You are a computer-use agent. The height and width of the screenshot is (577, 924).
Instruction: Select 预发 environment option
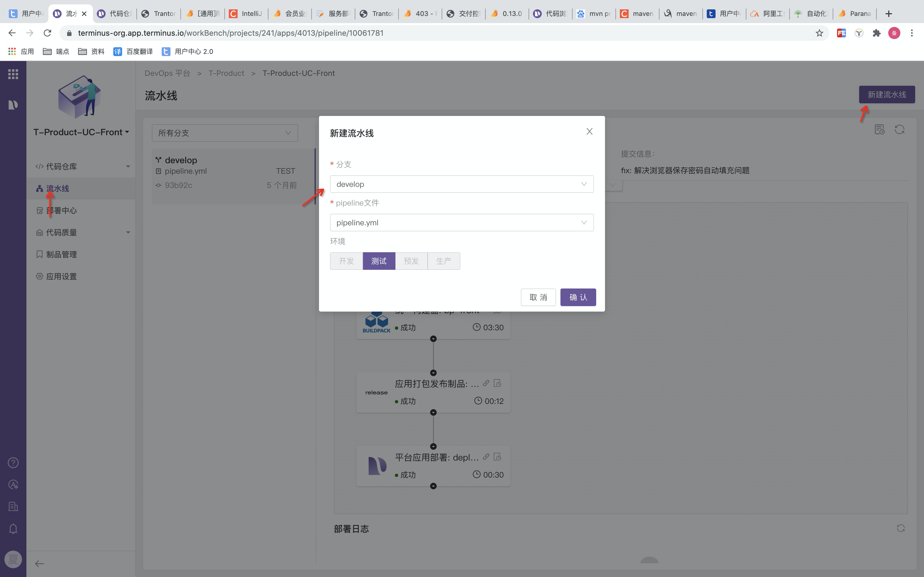tap(411, 261)
